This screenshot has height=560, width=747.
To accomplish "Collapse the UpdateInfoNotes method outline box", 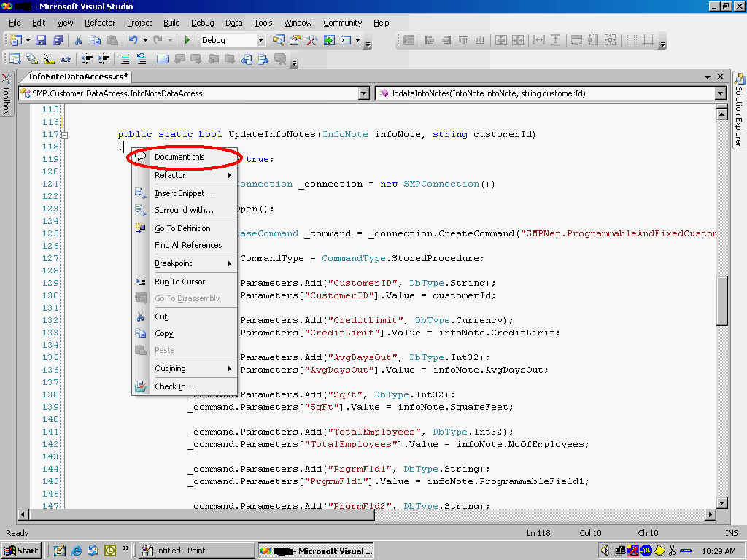I will (65, 135).
